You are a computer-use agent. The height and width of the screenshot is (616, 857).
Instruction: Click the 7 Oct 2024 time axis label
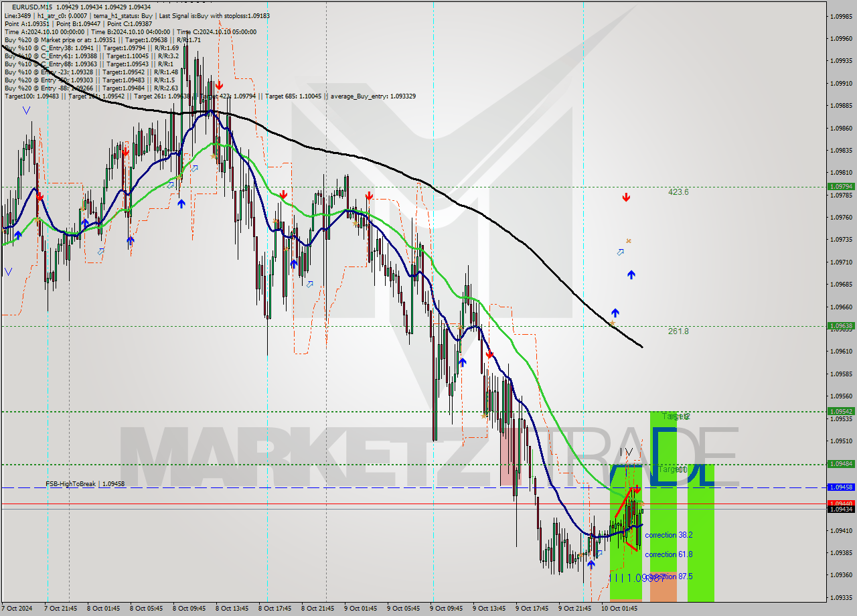[x=16, y=609]
